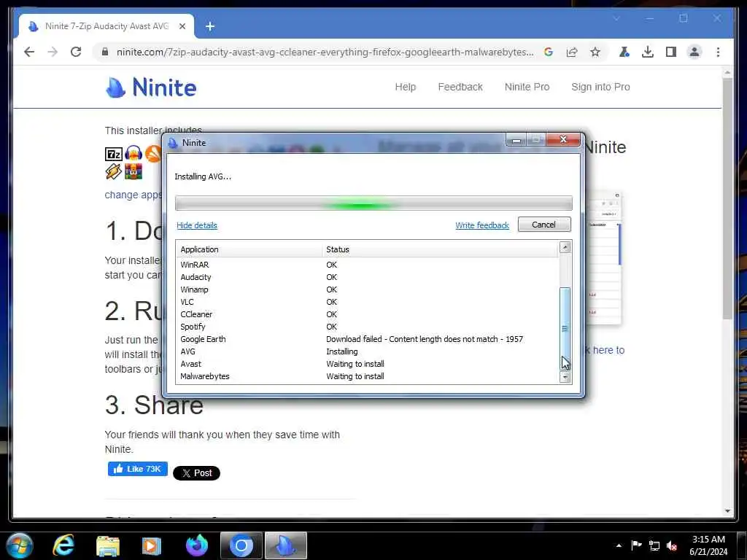
Task: Show hidden system tray icons
Action: click(x=619, y=545)
